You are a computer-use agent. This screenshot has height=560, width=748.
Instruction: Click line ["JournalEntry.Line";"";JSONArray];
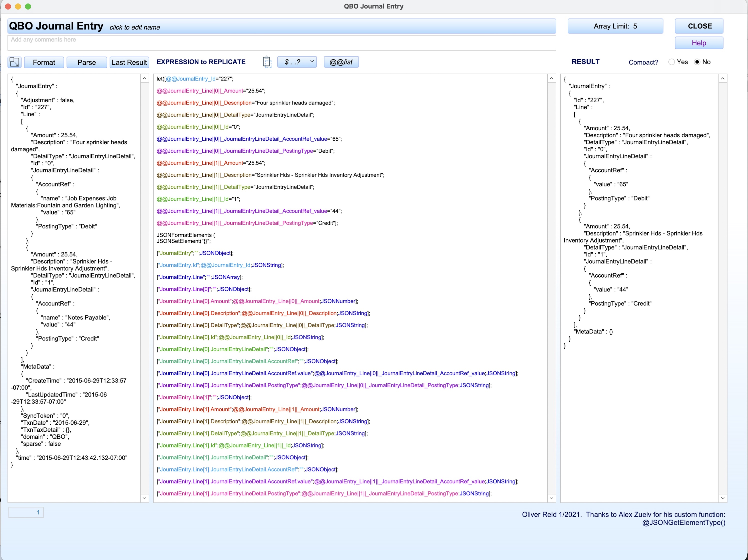click(200, 277)
